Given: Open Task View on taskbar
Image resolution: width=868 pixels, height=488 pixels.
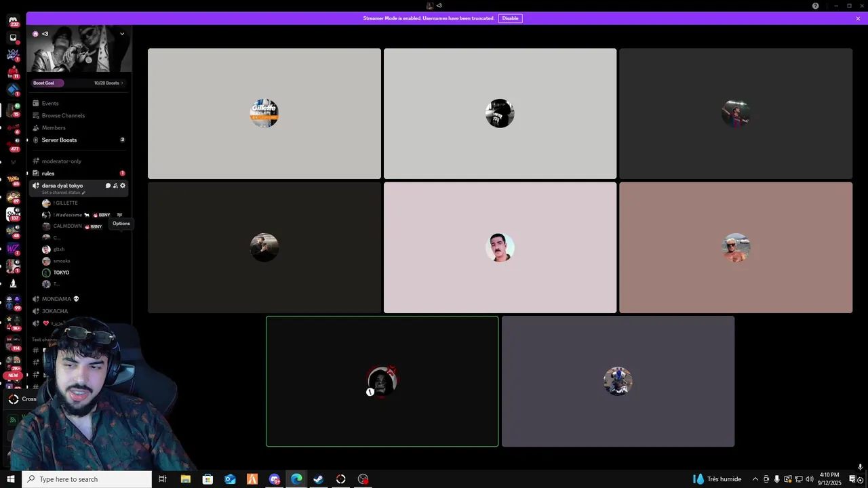Looking at the screenshot, I should (x=163, y=479).
